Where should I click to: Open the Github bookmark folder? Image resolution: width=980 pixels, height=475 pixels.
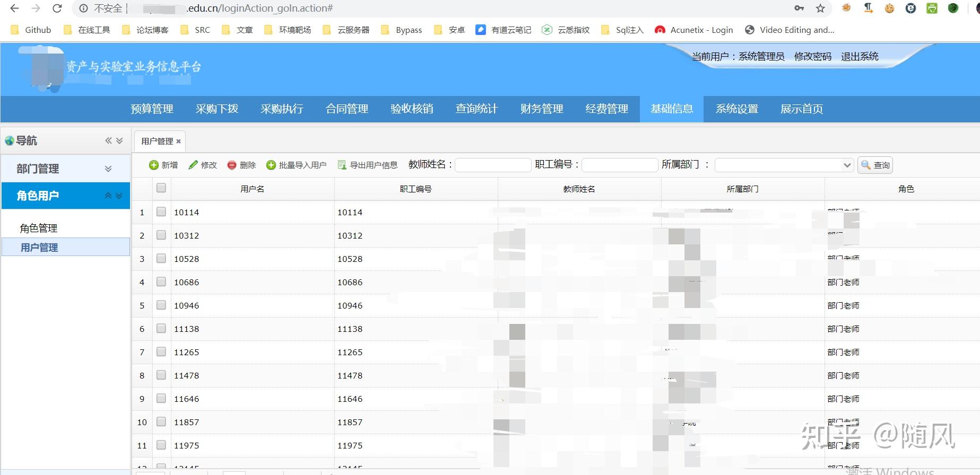pyautogui.click(x=31, y=30)
